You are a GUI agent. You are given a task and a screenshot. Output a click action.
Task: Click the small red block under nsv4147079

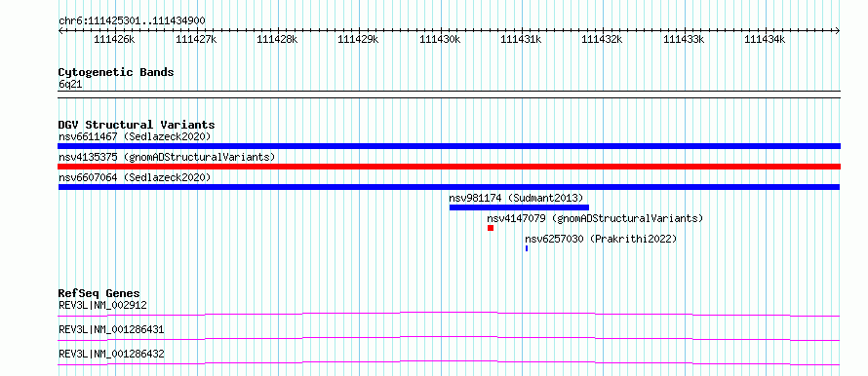[x=491, y=228]
